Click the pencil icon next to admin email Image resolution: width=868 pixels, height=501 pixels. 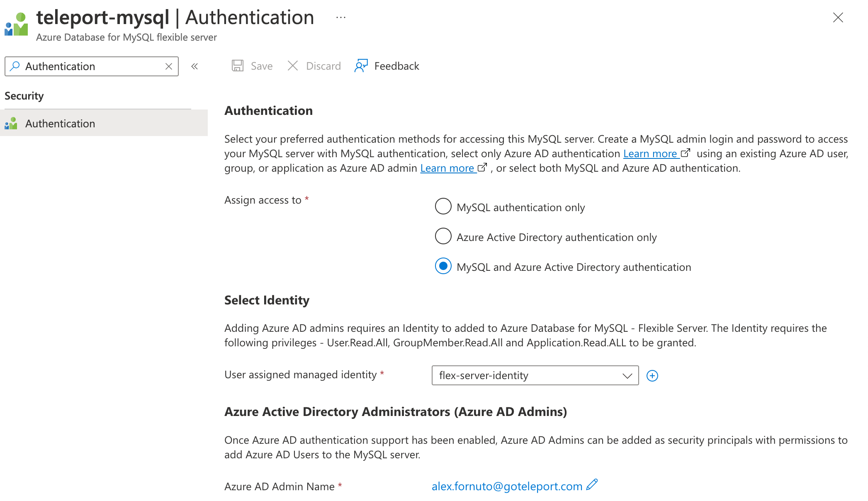592,485
